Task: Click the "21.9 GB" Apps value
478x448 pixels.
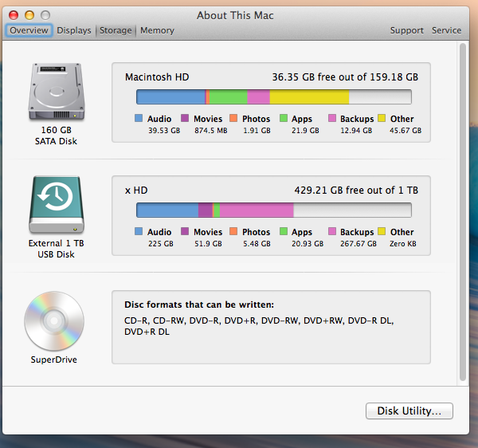Action: [305, 131]
